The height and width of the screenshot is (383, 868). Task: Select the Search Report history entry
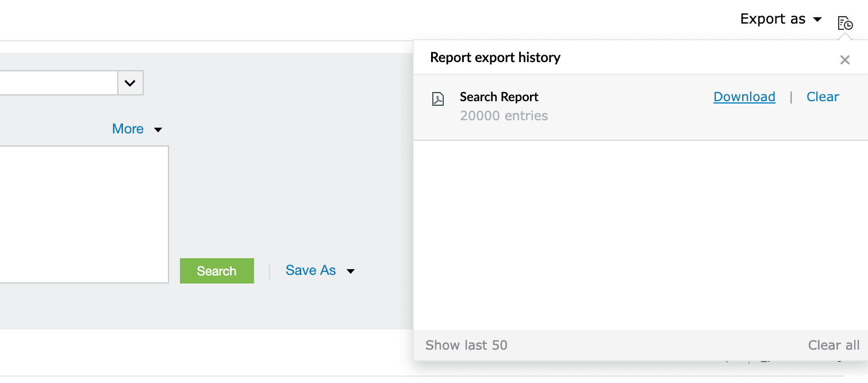[499, 97]
